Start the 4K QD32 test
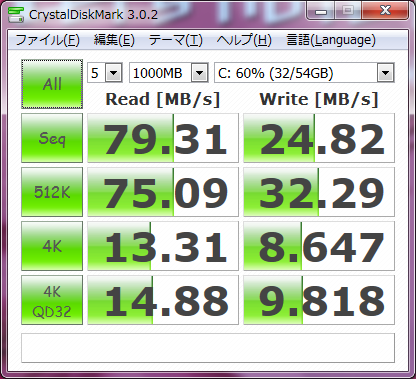416x379 pixels. [x=52, y=300]
